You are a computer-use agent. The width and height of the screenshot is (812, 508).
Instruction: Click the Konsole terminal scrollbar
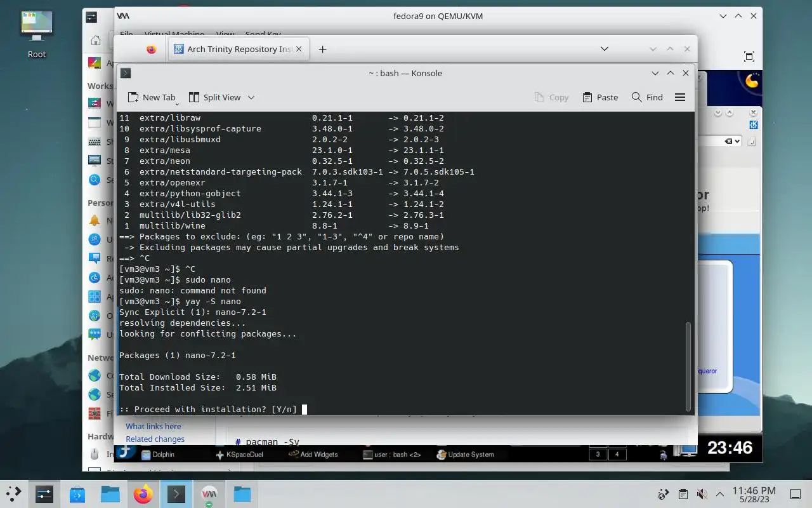click(x=688, y=366)
